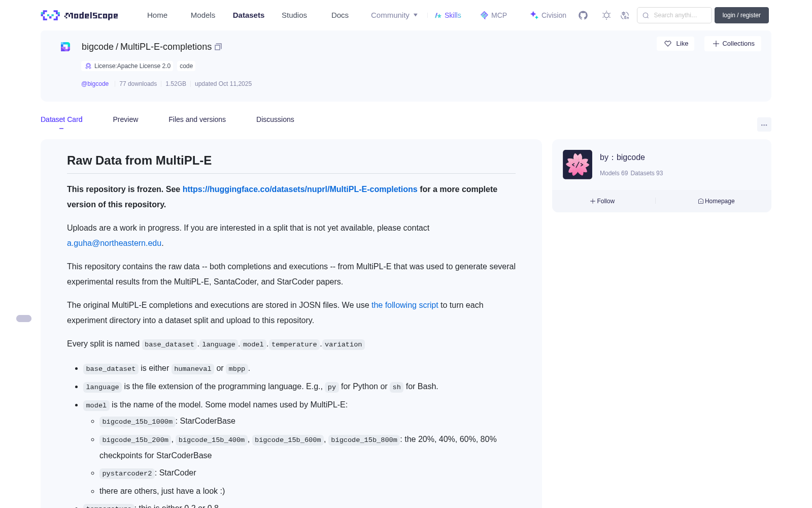Screen dimensions: 812x508
Task: Switch to the Discussions tab
Action: (275, 119)
